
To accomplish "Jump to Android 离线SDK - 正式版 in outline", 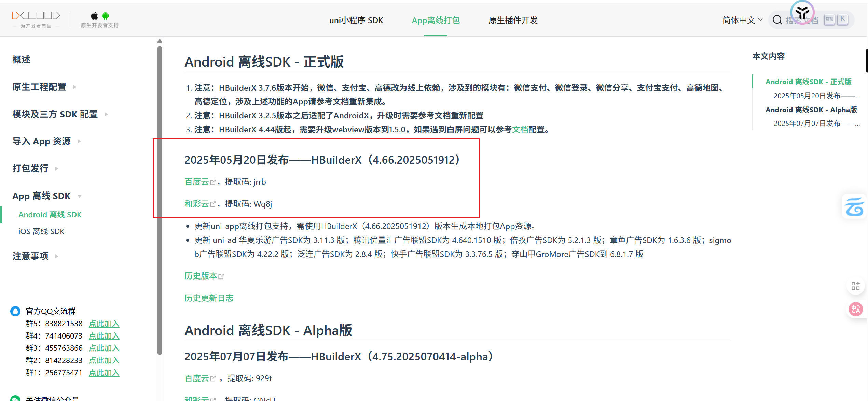I will pos(808,82).
